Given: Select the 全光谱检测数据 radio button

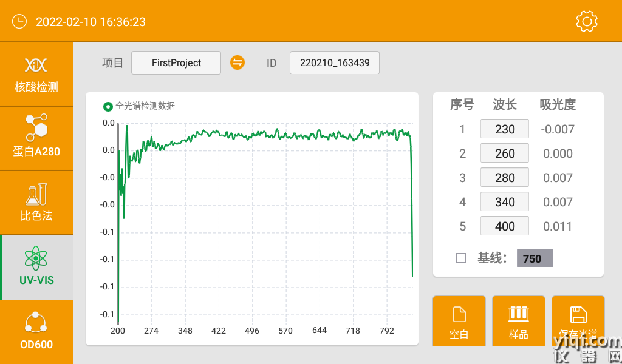Looking at the screenshot, I should [x=108, y=106].
